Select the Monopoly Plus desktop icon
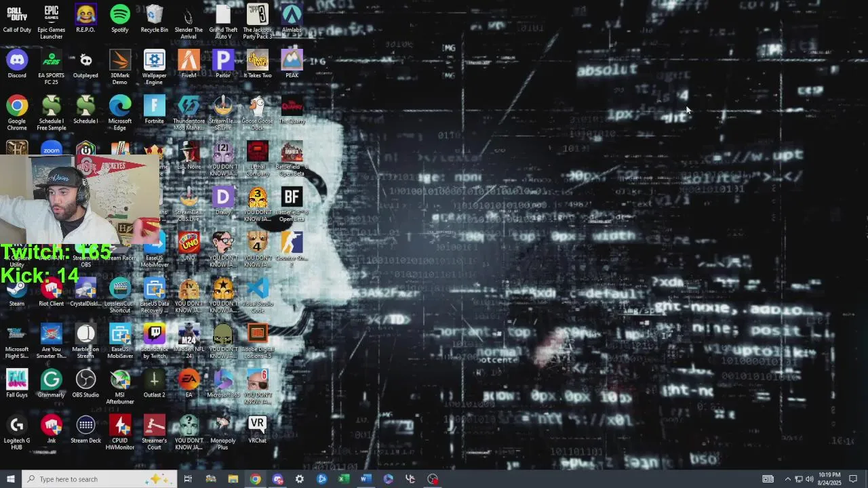868x488 pixels. click(x=223, y=431)
